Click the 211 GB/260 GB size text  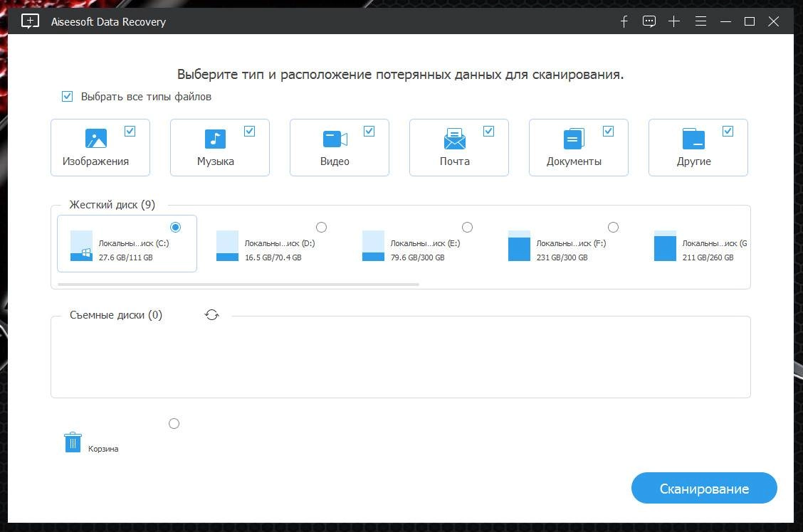pyautogui.click(x=708, y=257)
